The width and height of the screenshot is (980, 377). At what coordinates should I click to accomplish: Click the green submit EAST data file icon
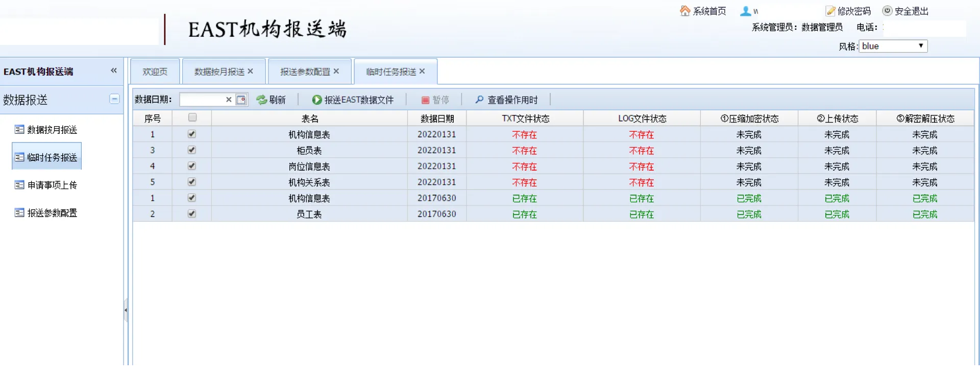(317, 100)
